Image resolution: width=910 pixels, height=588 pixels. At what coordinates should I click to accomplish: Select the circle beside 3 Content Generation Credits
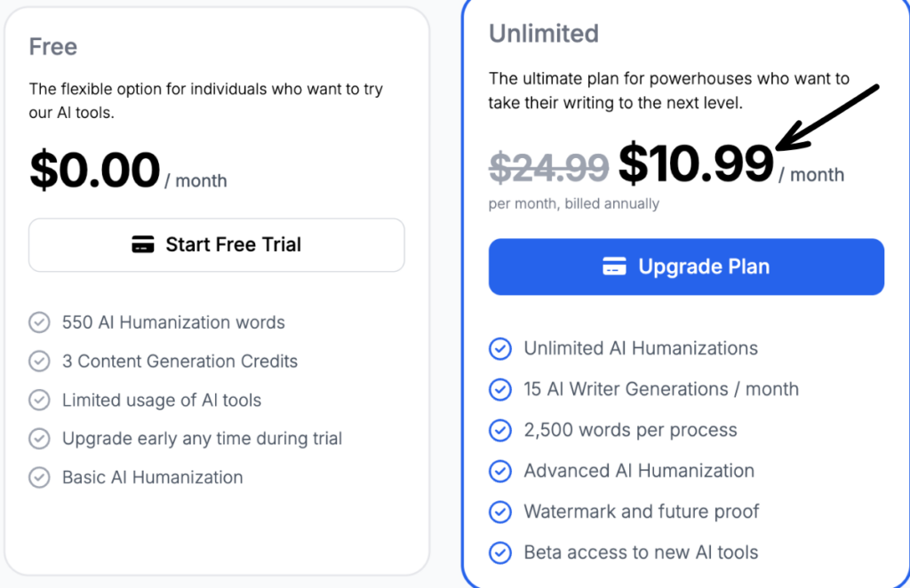[x=39, y=361]
